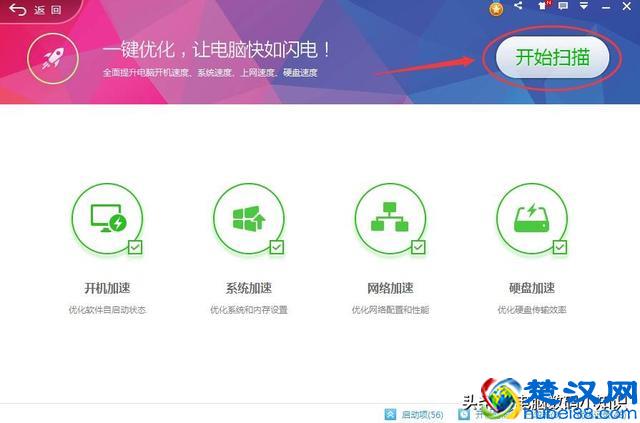Screen dimensions: 640x423
Task: Select the 开机加速 label
Action: point(107,288)
